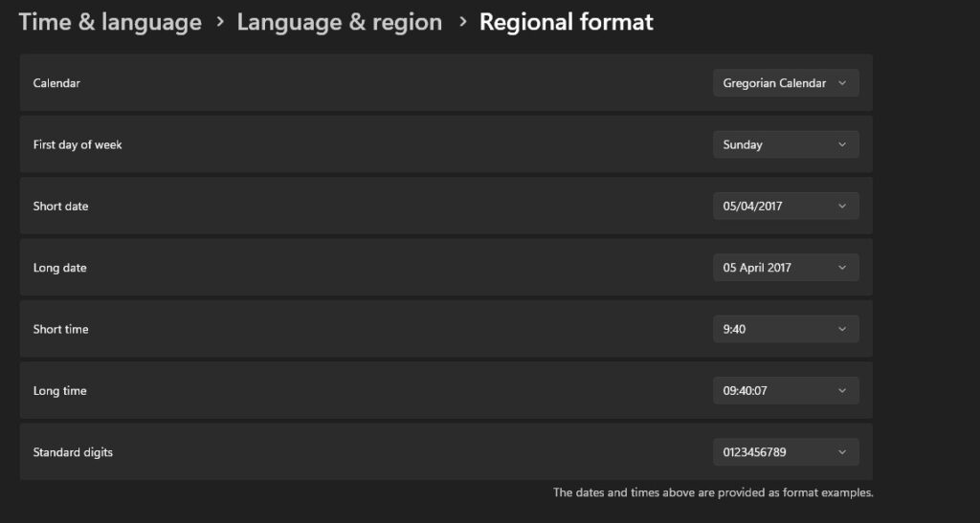
Task: Open the Standard digits dropdown
Action: tap(785, 452)
